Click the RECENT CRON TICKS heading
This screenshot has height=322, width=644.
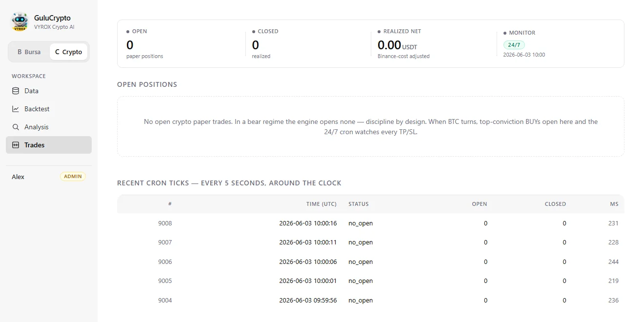click(229, 183)
